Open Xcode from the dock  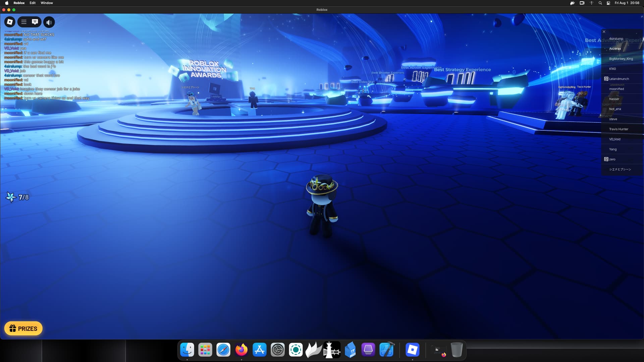pyautogui.click(x=386, y=350)
